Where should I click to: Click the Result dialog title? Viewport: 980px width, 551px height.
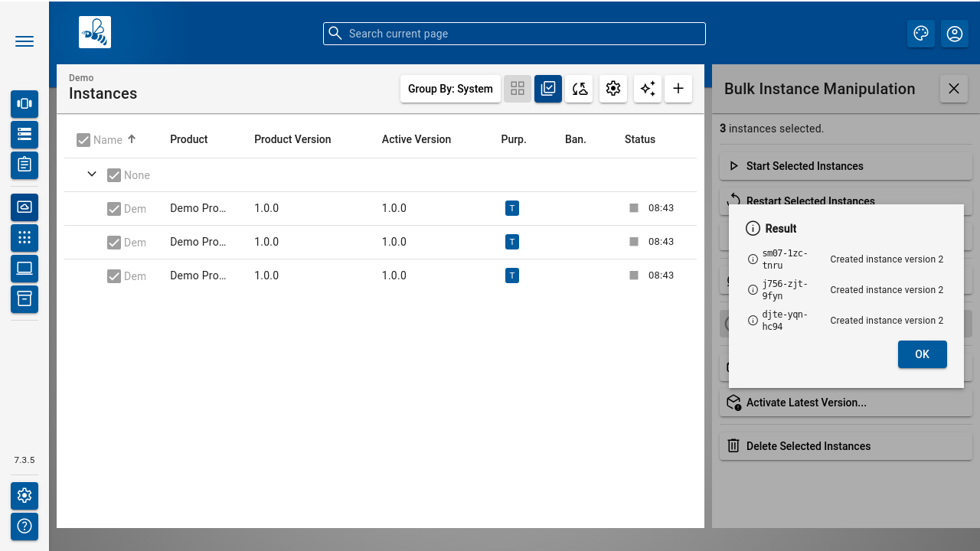click(781, 229)
